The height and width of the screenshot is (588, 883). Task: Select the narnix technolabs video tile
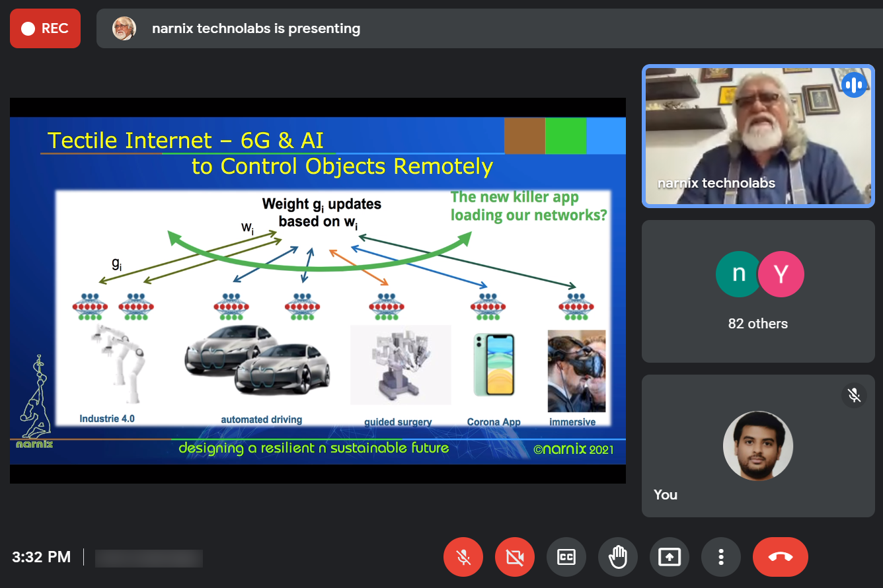tap(758, 136)
